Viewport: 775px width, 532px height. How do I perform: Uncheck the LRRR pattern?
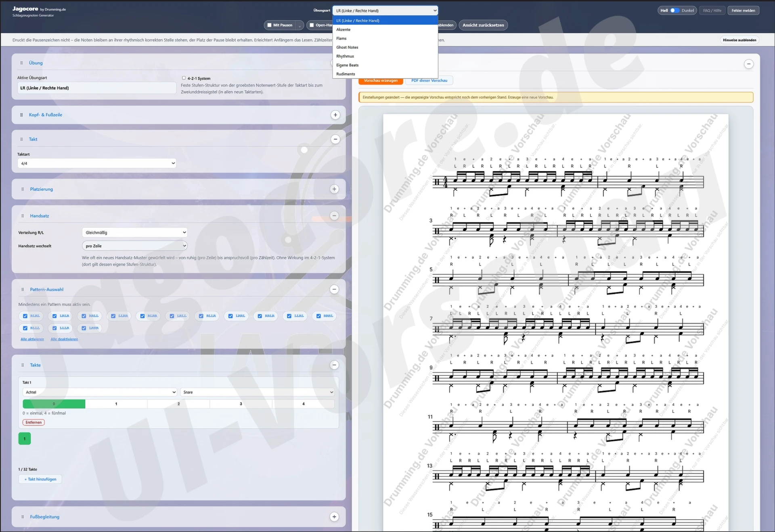coord(84,328)
